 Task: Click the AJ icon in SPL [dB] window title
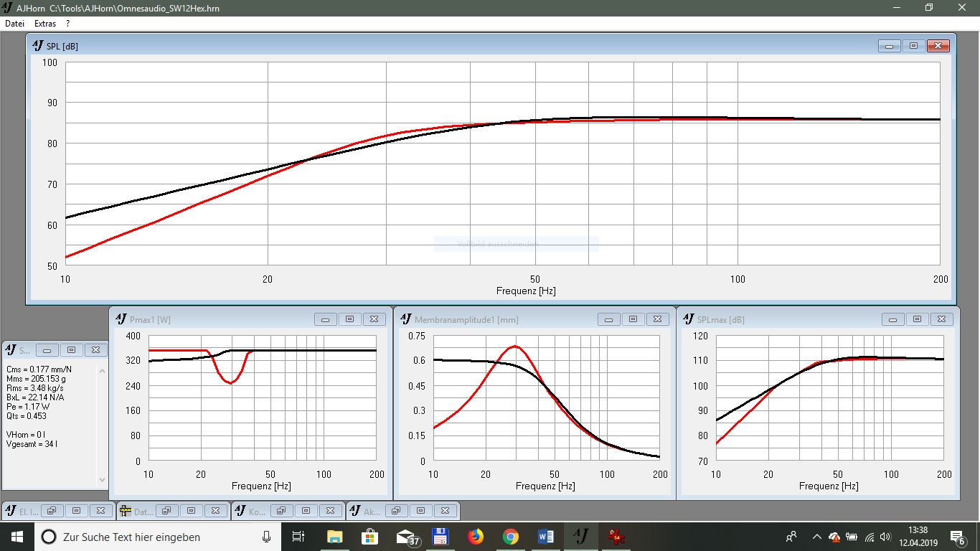tap(38, 46)
